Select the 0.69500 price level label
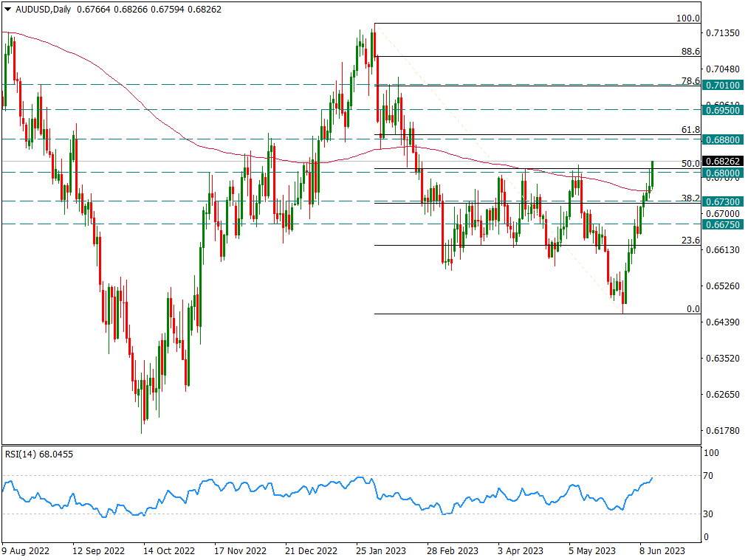Viewport: 748px width, 560px height. coord(723,110)
